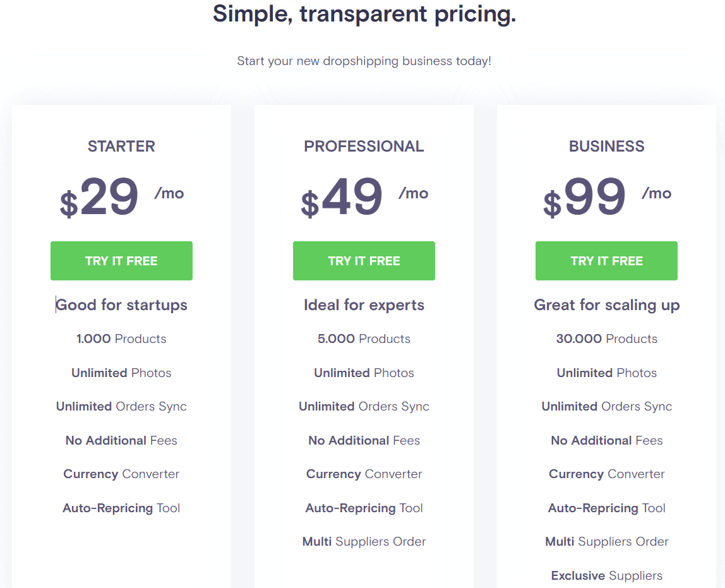Select the PROFESSIONAL plan heading
Image resolution: width=725 pixels, height=588 pixels.
[364, 146]
